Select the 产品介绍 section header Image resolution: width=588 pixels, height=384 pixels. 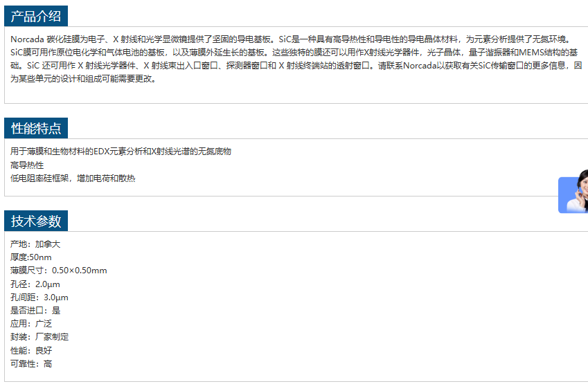36,17
